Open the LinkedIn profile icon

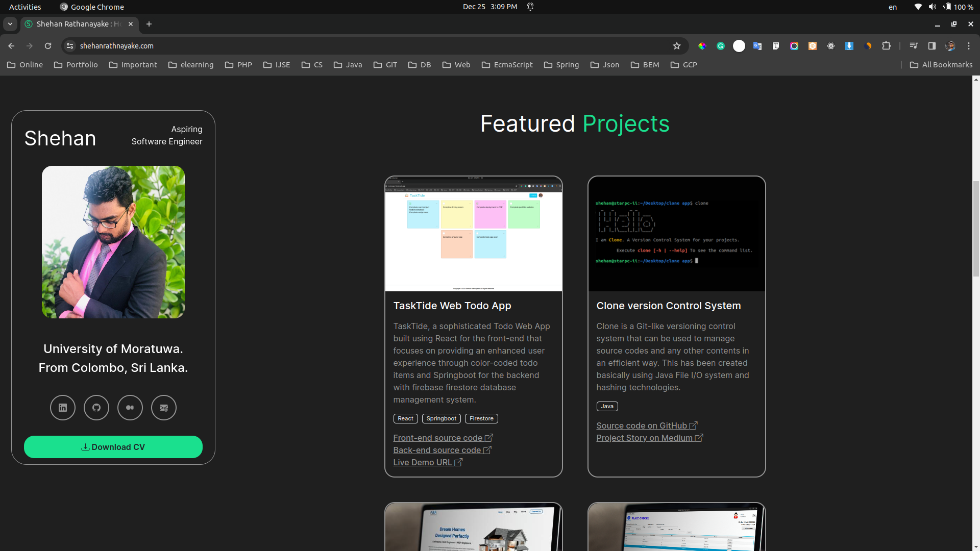click(63, 408)
